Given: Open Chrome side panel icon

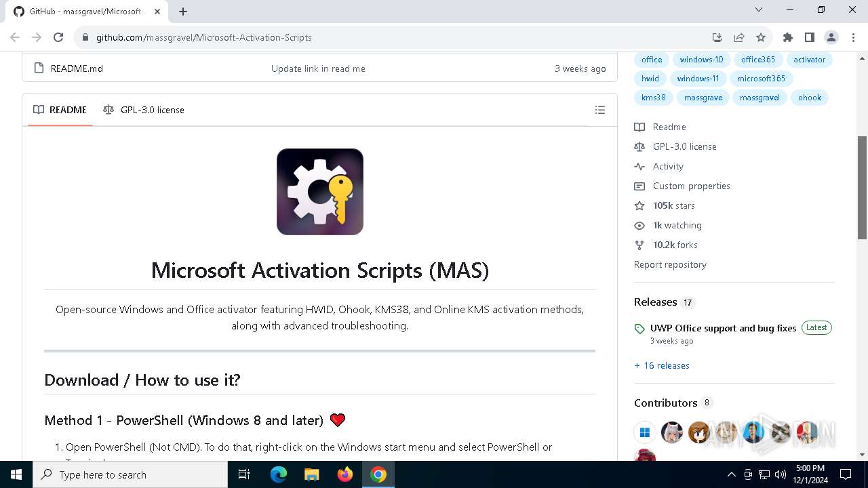Looking at the screenshot, I should click(809, 37).
